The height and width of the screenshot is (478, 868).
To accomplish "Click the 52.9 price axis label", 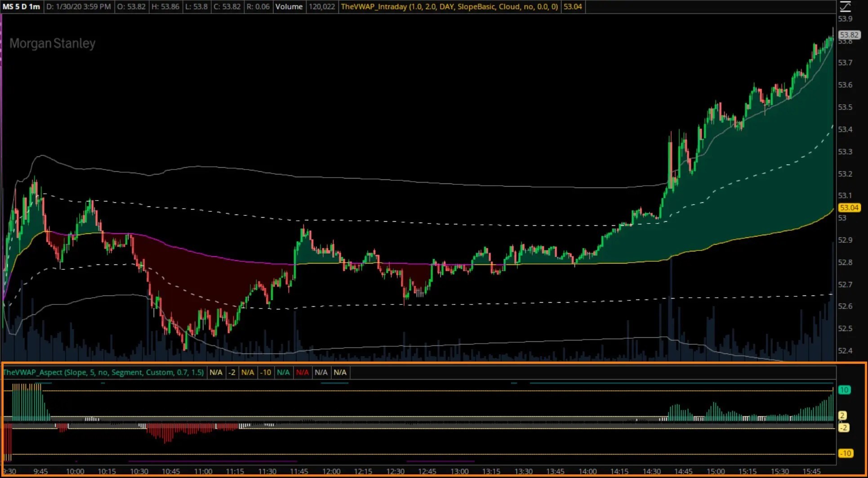I will click(845, 240).
